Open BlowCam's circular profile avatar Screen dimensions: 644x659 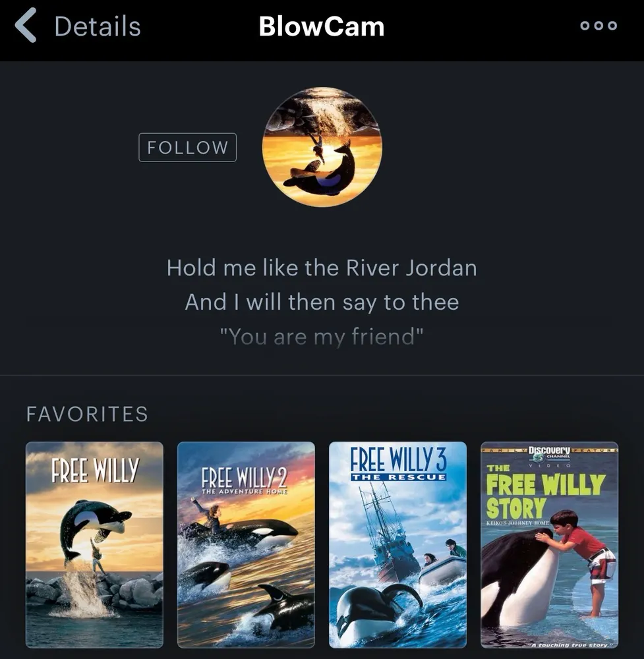322,147
